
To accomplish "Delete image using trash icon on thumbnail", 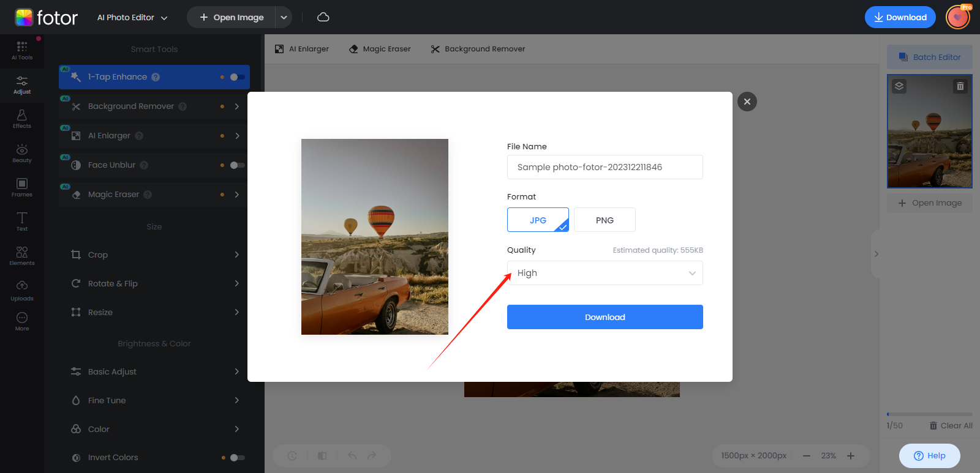I will pyautogui.click(x=960, y=86).
